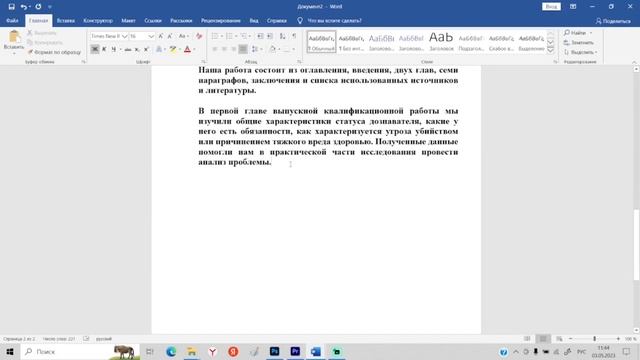Viewport: 640px width, 360px height.
Task: Apply yellow text highlight color
Action: point(173,49)
